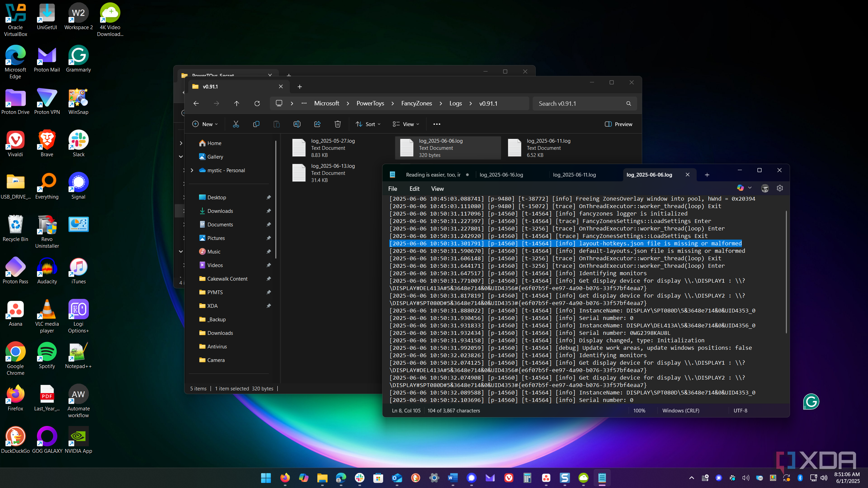Viewport: 868px width, 488px height.
Task: Expand the mystic - Personal OneDrive node
Action: [x=192, y=170]
